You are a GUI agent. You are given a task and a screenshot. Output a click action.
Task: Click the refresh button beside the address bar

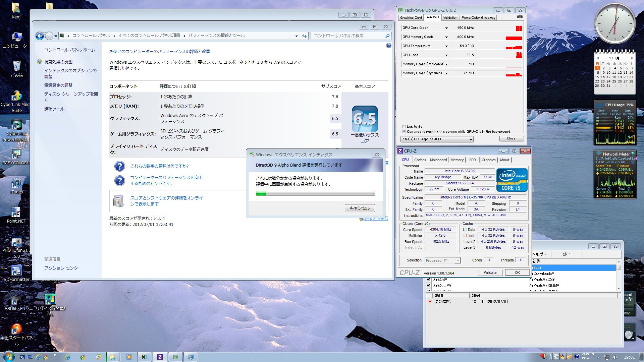tap(304, 36)
